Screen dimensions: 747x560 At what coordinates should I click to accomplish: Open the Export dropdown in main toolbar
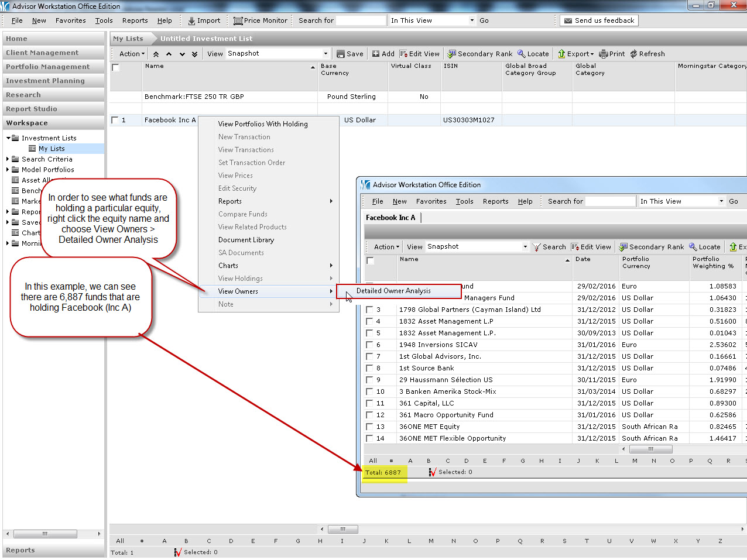[576, 54]
